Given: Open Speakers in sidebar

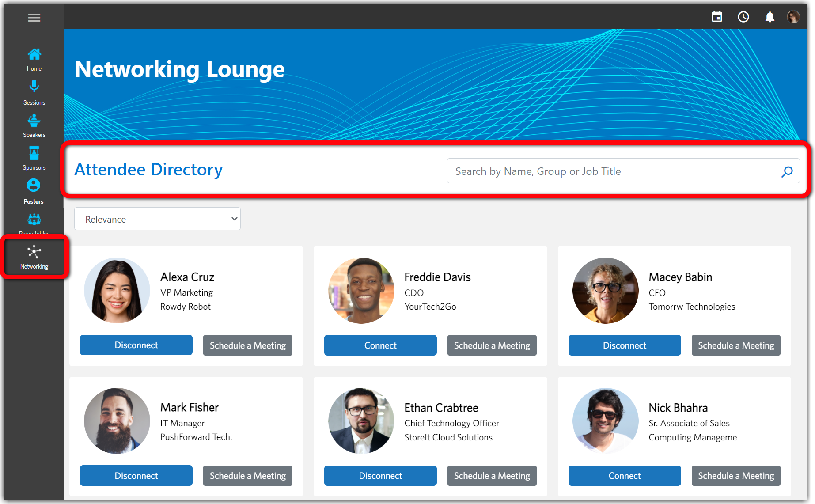Looking at the screenshot, I should (34, 125).
